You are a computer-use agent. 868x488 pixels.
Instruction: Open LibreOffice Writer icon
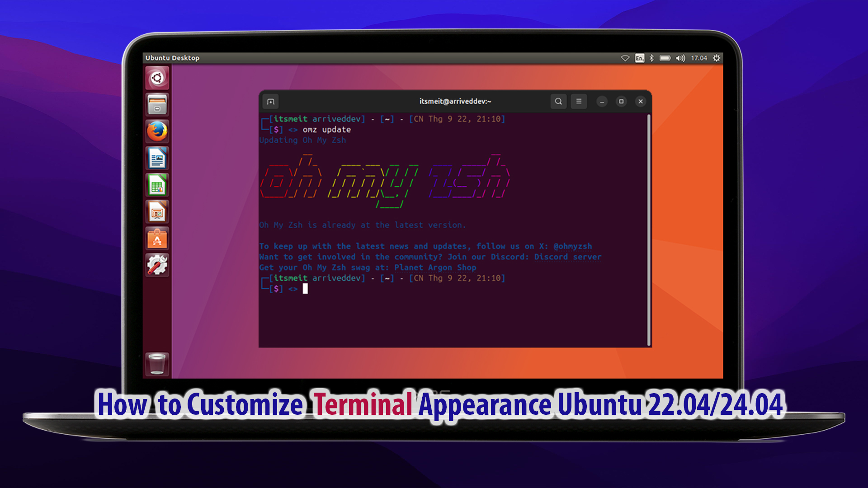pos(157,158)
